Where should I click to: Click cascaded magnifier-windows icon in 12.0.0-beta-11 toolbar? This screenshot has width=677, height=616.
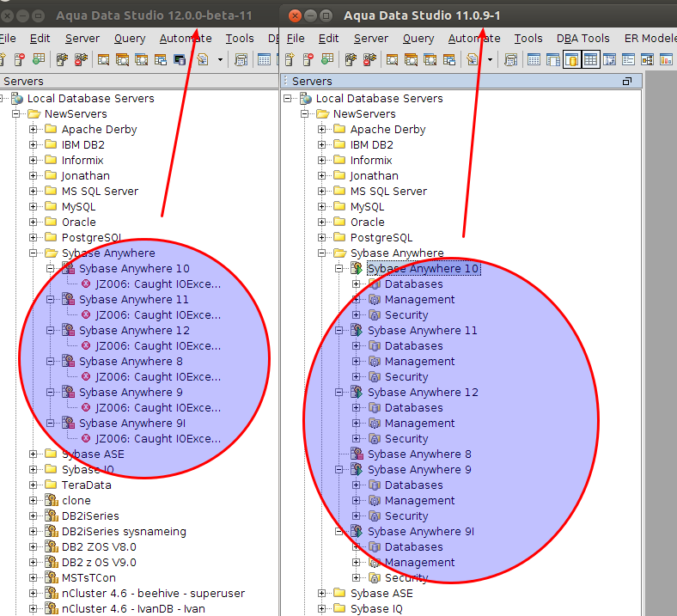click(122, 59)
